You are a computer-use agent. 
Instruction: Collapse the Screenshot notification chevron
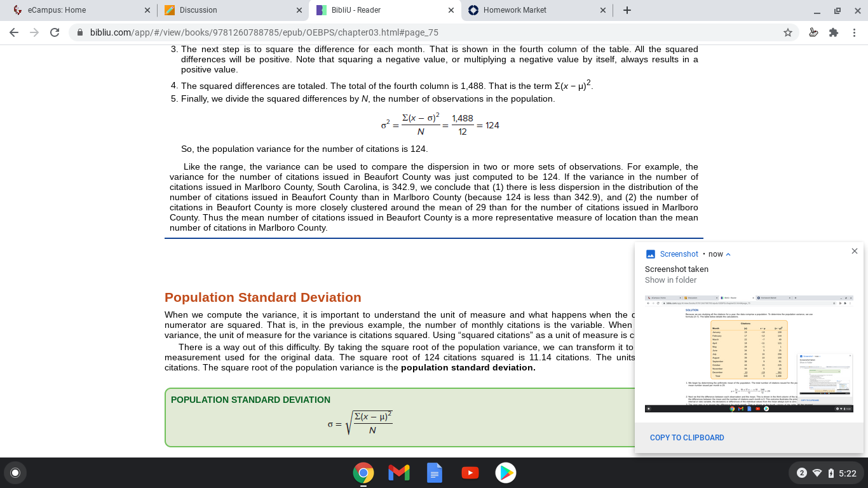pyautogui.click(x=728, y=254)
